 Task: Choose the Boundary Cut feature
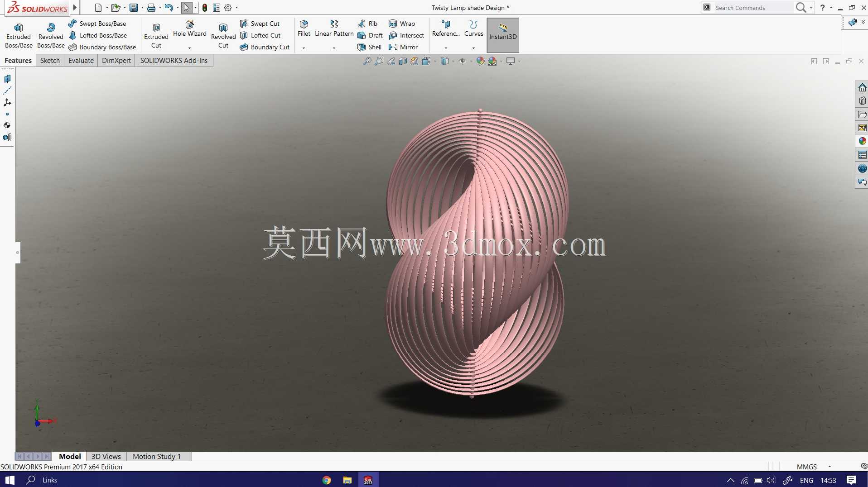(265, 47)
